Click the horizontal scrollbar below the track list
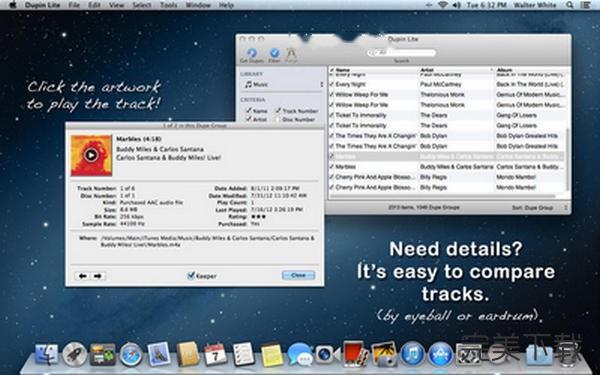This screenshot has width=600, height=375. 443,196
